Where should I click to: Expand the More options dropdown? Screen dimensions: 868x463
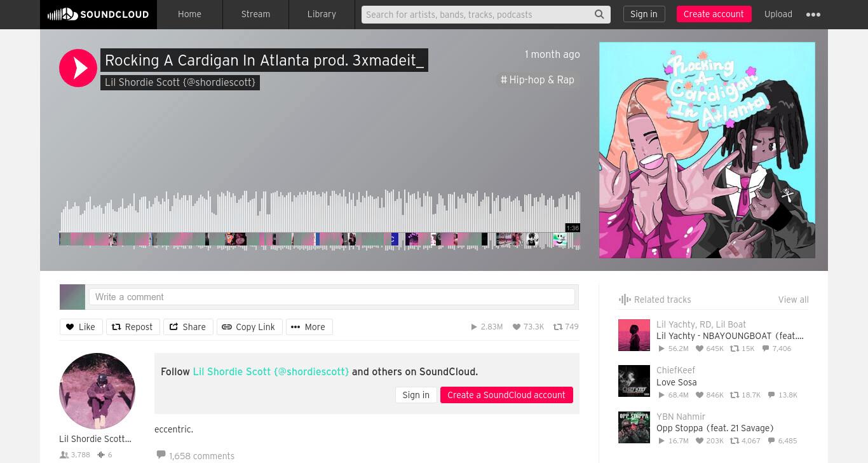pyautogui.click(x=309, y=327)
